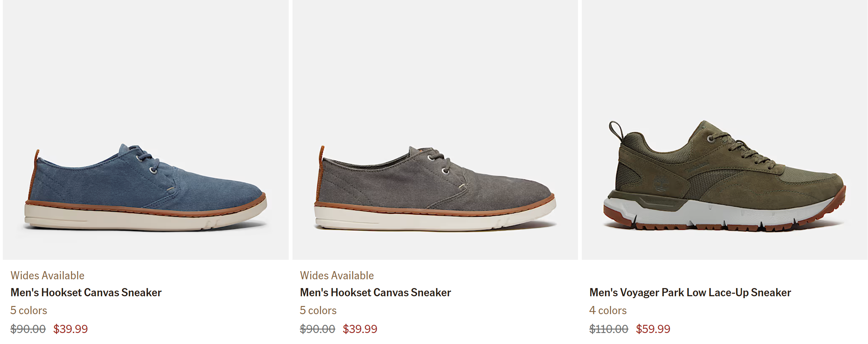This screenshot has height=344, width=868.
Task: Open Men's Voyager Park Low Lace-Up Sneaker link
Action: pos(690,292)
